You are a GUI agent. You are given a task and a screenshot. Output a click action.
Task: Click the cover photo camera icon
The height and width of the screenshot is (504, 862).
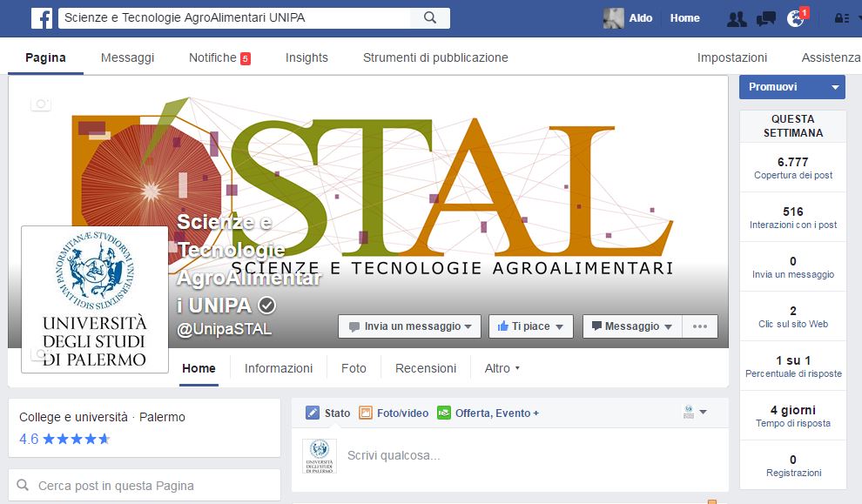pos(41,103)
